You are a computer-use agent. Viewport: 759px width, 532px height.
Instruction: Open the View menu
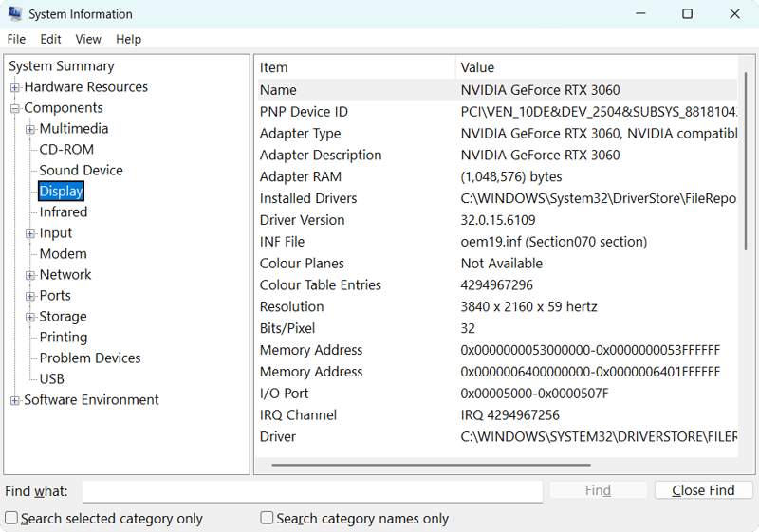[88, 39]
